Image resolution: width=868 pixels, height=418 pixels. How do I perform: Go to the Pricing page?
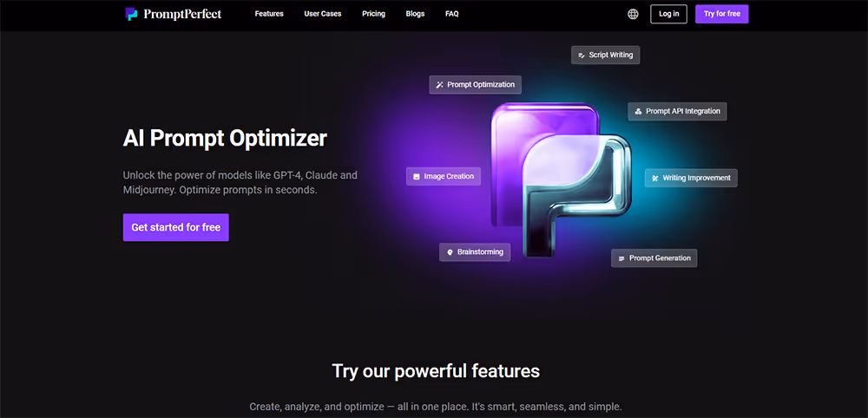(x=373, y=14)
